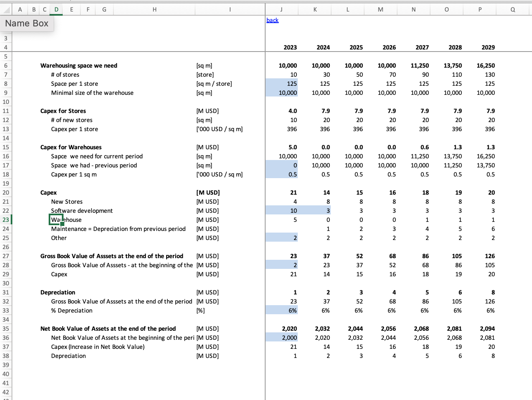Image resolution: width=532 pixels, height=400 pixels.
Task: Select row 35 header
Action: click(6, 329)
